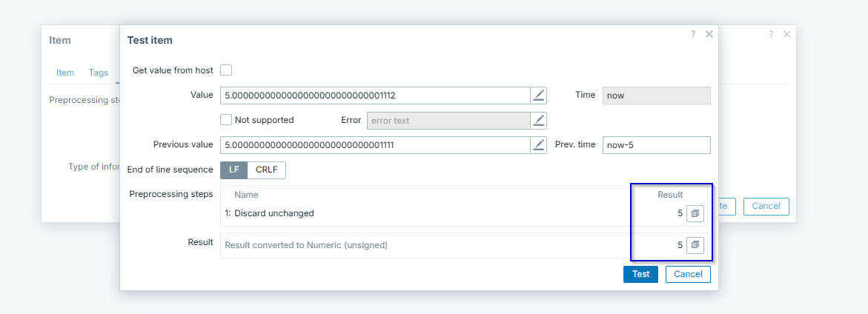Viewport: 868px width, 314px height.
Task: Open the editor for the Previous value field
Action: pos(539,145)
